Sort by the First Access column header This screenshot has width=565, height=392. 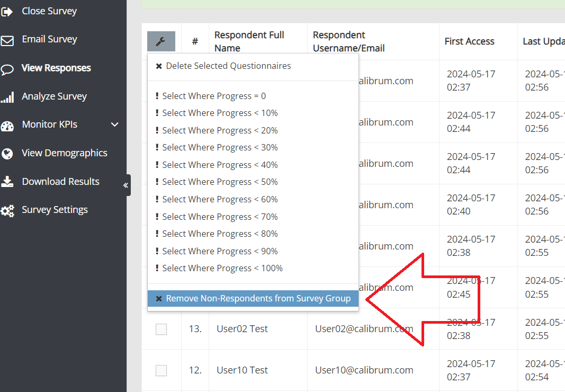coord(469,41)
